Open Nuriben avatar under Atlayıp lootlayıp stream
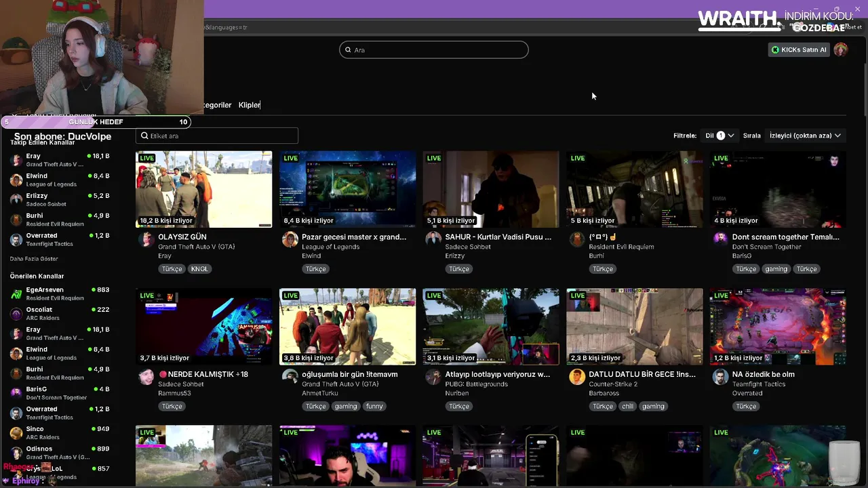Viewport: 868px width, 488px height. pos(433,377)
